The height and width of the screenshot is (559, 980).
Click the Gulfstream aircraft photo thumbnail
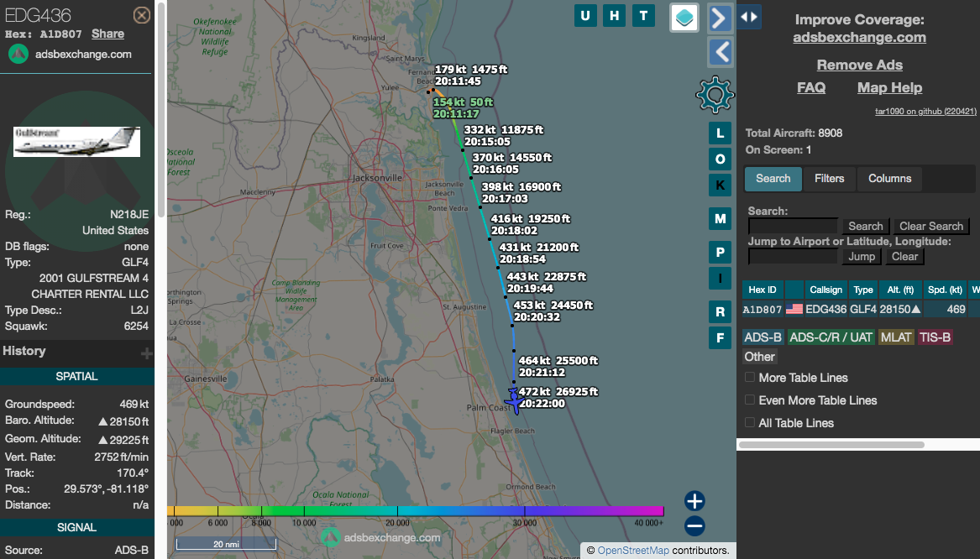(77, 142)
